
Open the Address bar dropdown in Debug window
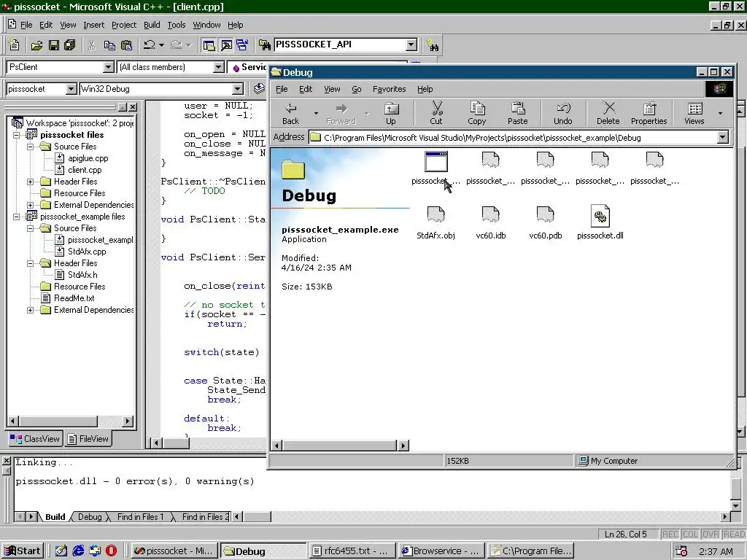click(x=723, y=138)
